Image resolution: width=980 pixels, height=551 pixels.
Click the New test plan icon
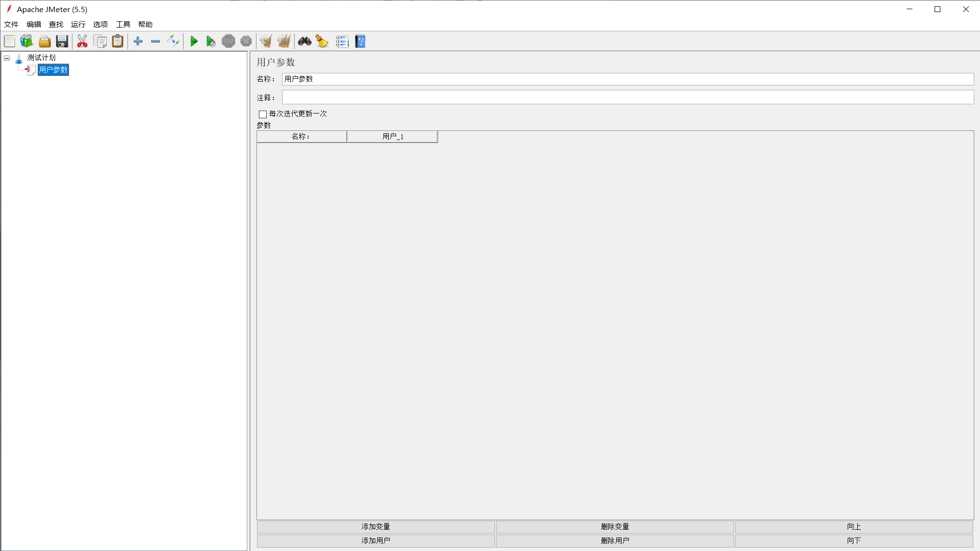click(10, 42)
